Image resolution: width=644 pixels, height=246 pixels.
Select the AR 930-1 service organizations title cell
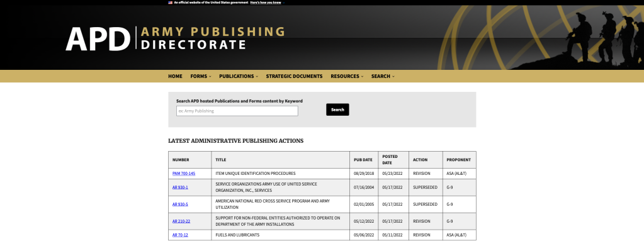pyautogui.click(x=281, y=187)
